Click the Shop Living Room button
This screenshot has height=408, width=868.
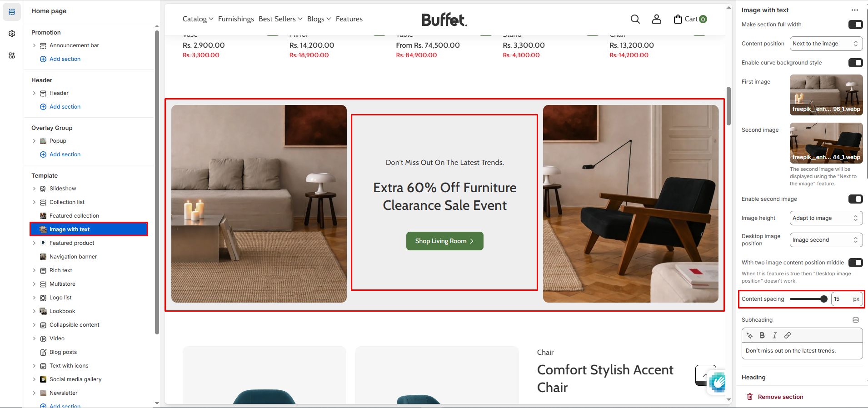[x=444, y=241]
